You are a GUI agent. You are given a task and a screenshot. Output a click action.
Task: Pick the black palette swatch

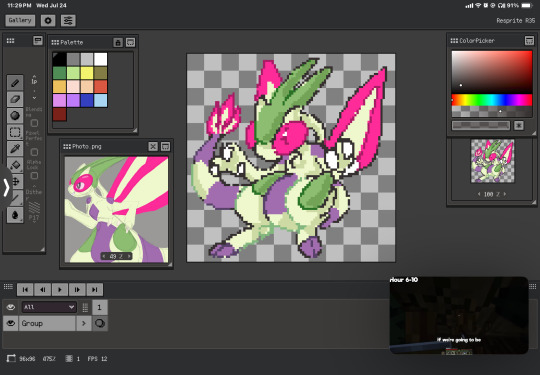(59, 59)
